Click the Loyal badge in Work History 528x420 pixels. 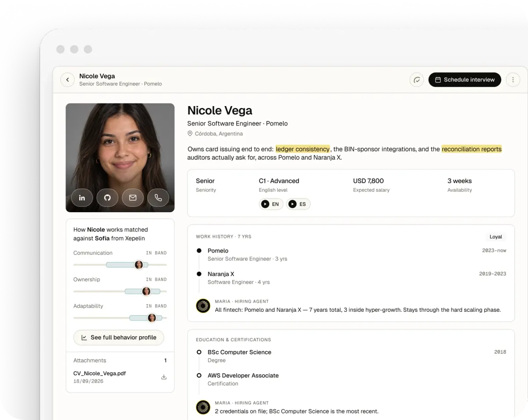tap(496, 237)
